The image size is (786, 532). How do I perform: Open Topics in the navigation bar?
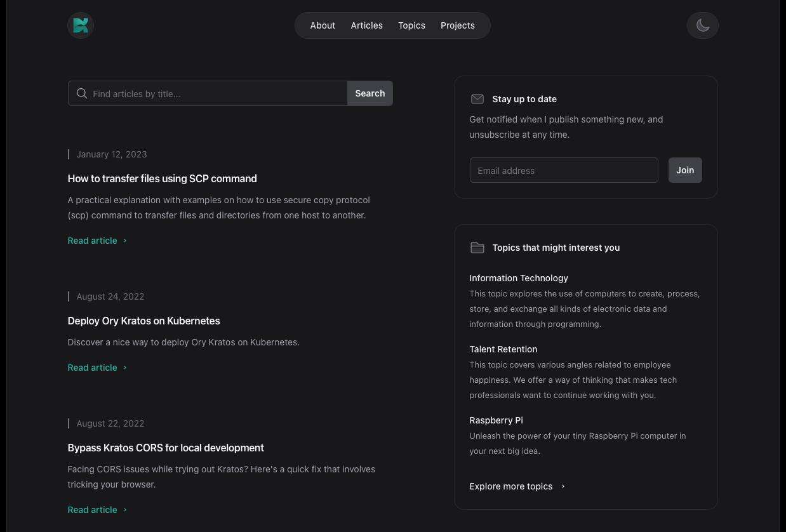[411, 25]
